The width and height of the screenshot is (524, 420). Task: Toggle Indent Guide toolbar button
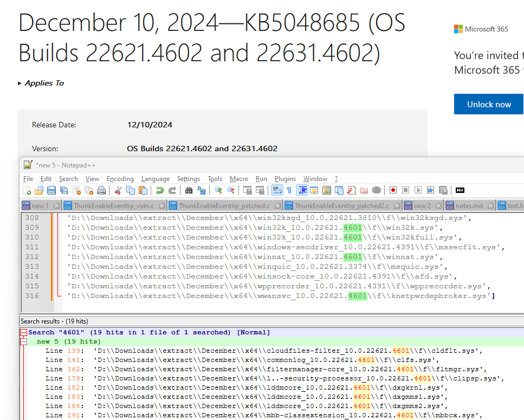coord(302,190)
